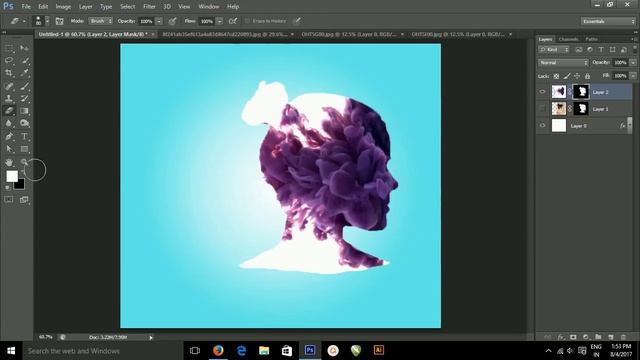Toggle pressure for size icon
This screenshot has height=360, width=640.
click(298, 21)
